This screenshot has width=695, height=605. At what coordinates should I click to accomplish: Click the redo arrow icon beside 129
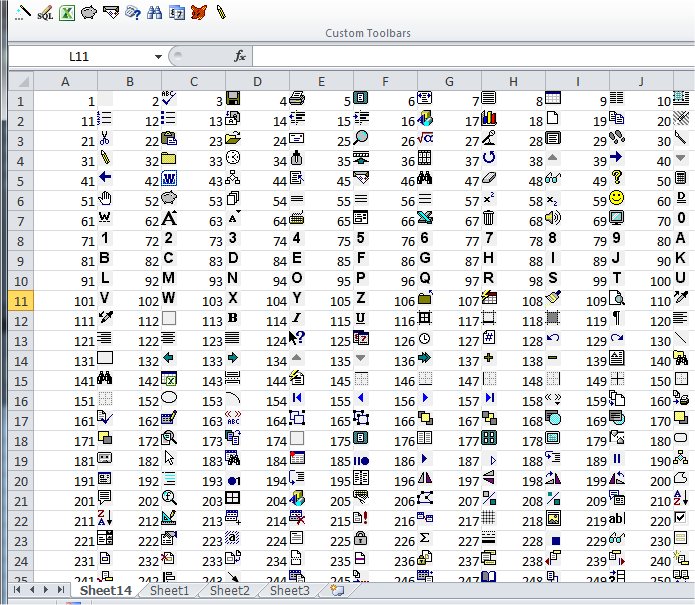617,338
